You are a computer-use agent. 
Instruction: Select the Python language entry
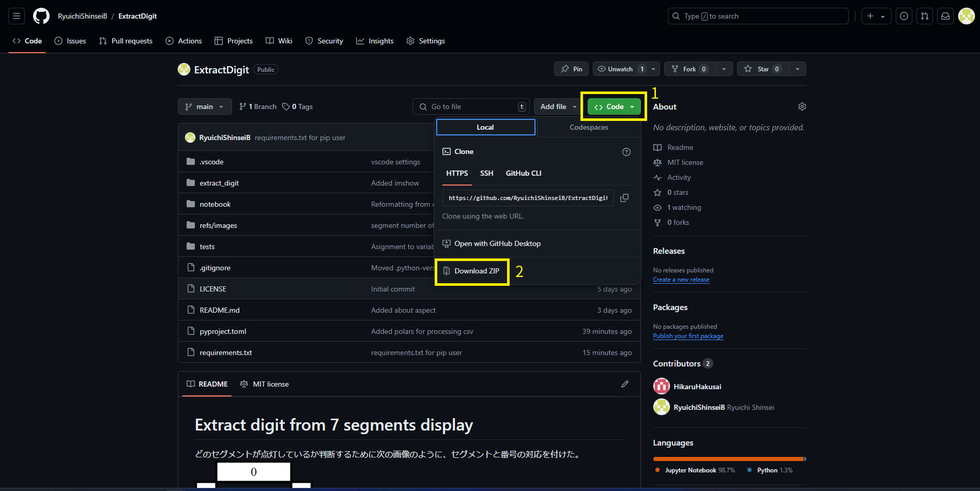(x=770, y=470)
